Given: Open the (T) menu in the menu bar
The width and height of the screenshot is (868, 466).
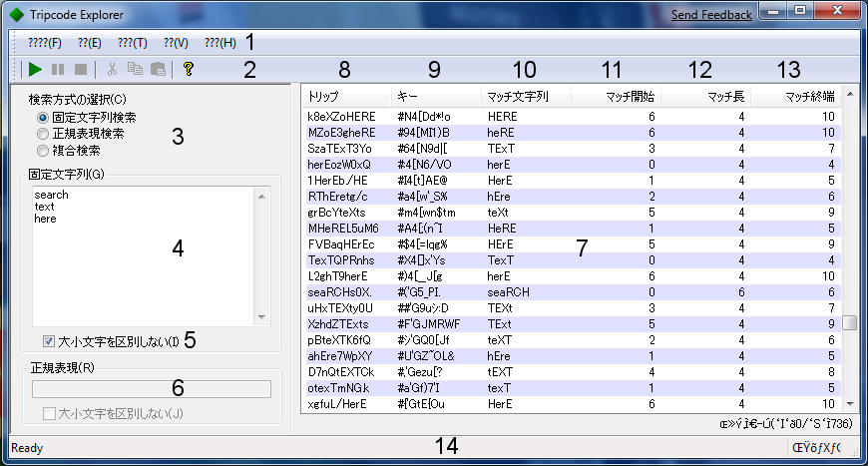Looking at the screenshot, I should click(132, 43).
